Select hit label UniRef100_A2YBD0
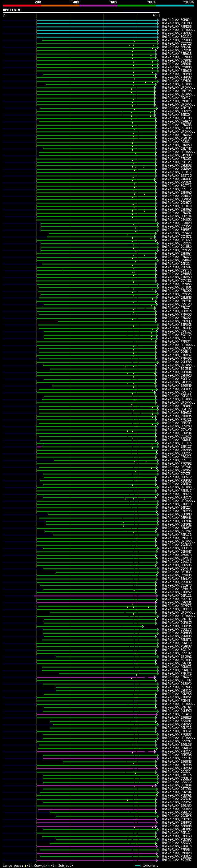The image size is (197, 868). click(177, 57)
